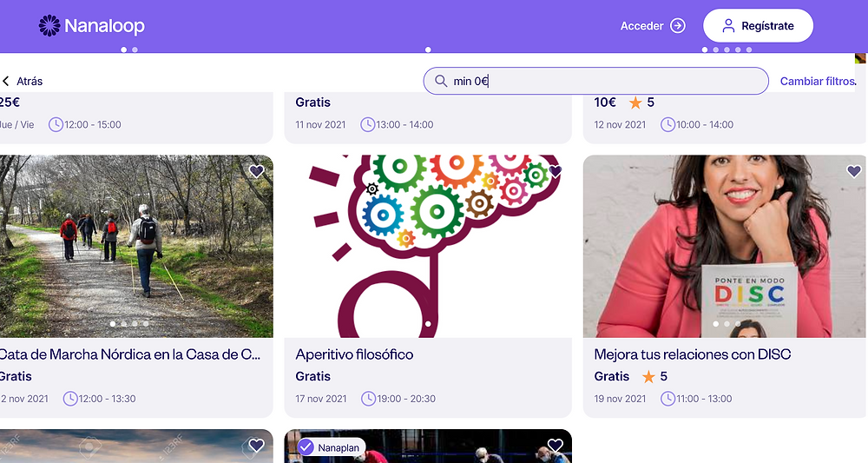Open Cata de Marcha Nórdica title
This screenshot has height=463, width=868.
pyautogui.click(x=129, y=354)
